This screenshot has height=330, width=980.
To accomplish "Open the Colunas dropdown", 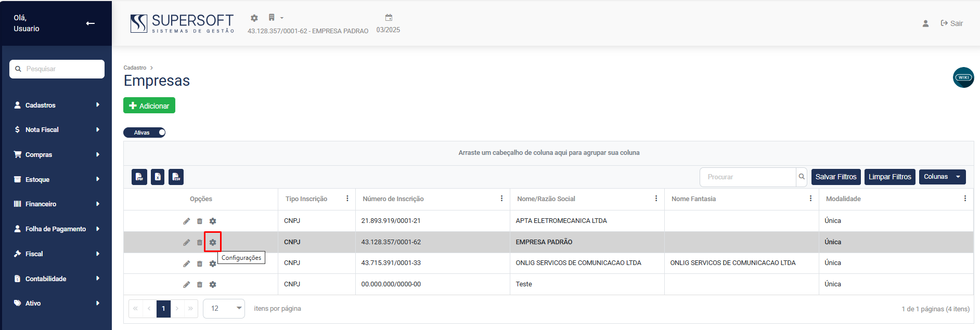I will pyautogui.click(x=942, y=177).
